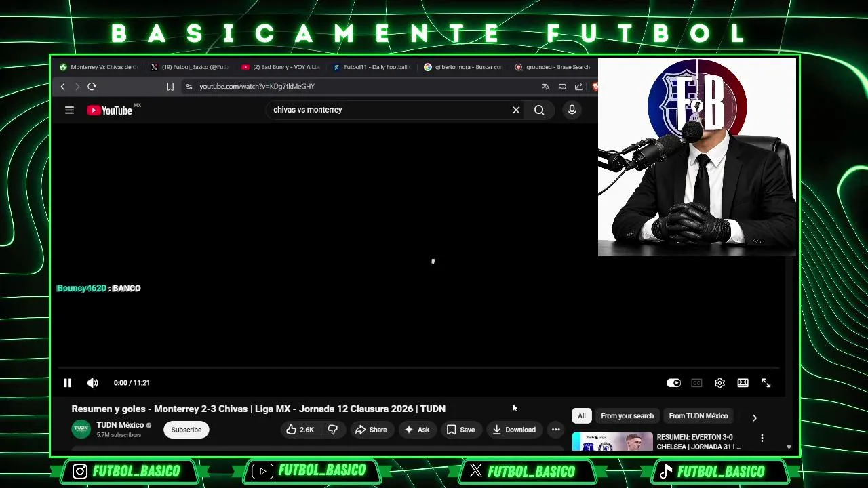Click the youtube.com URL in the address bar
The height and width of the screenshot is (488, 868).
click(x=257, y=87)
